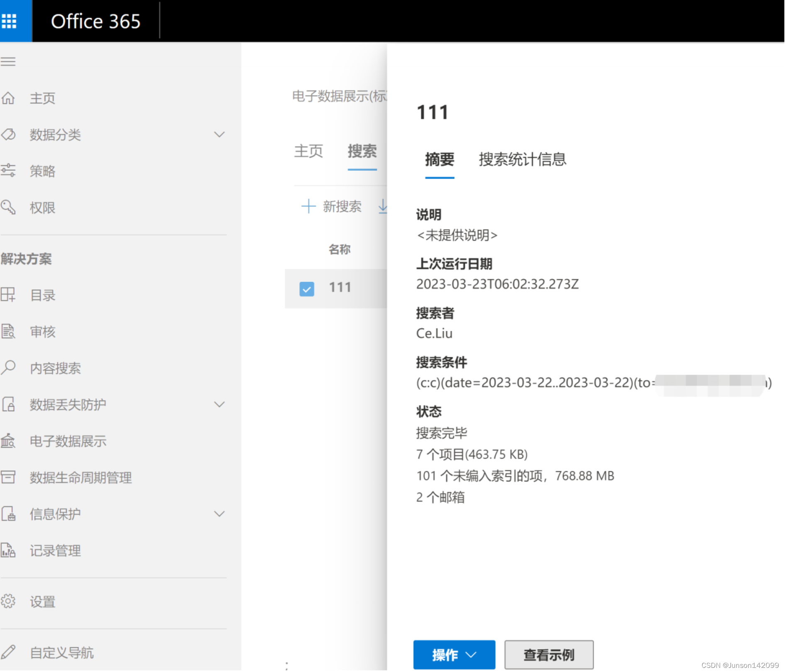Toggle the navigation pane with hamburger icon

[x=8, y=61]
